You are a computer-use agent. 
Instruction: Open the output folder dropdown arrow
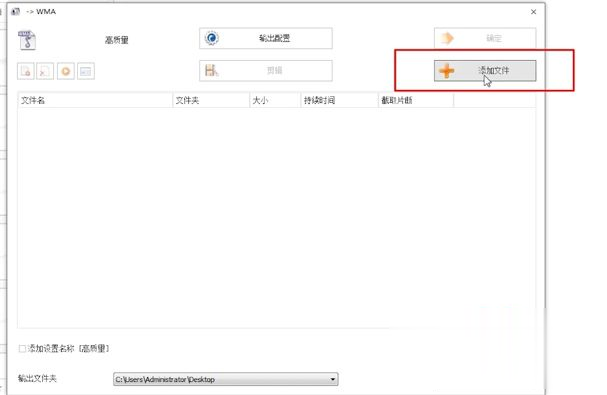333,379
